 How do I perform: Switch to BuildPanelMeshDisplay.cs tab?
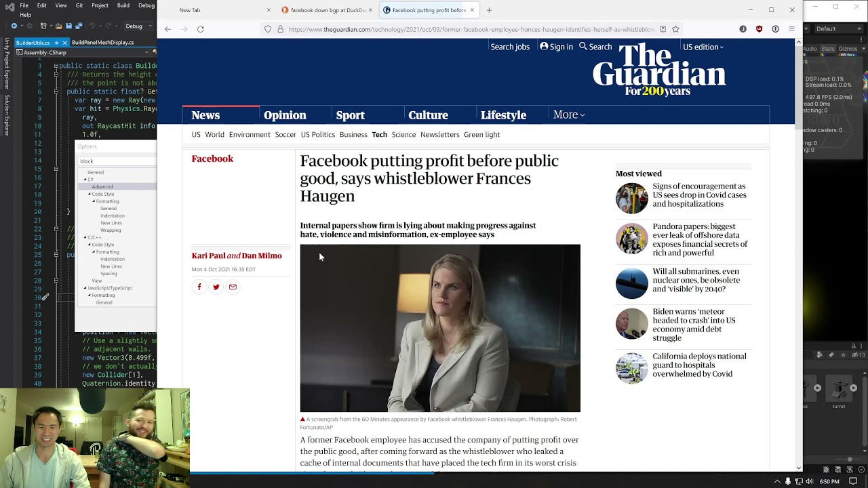(x=103, y=43)
